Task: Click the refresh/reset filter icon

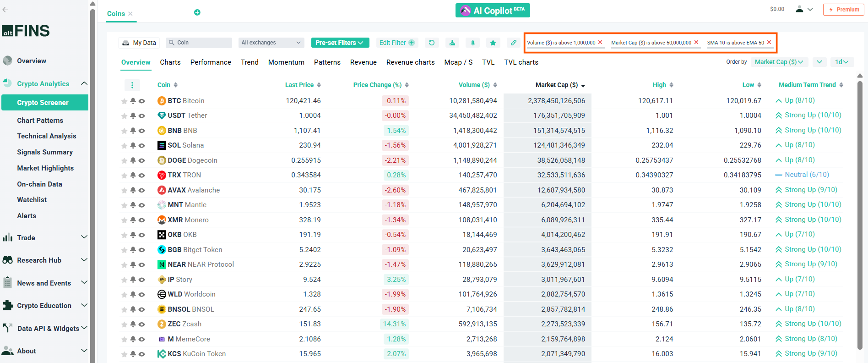Action: click(431, 43)
